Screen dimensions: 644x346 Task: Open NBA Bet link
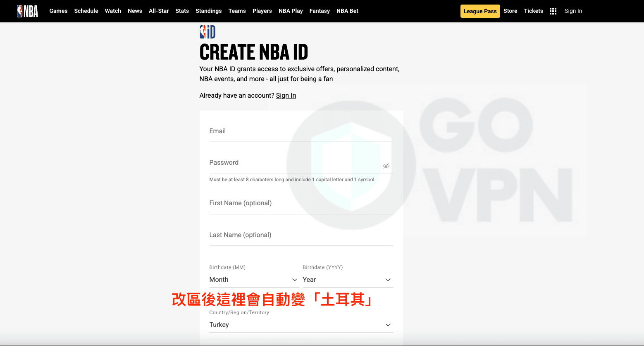coord(347,11)
